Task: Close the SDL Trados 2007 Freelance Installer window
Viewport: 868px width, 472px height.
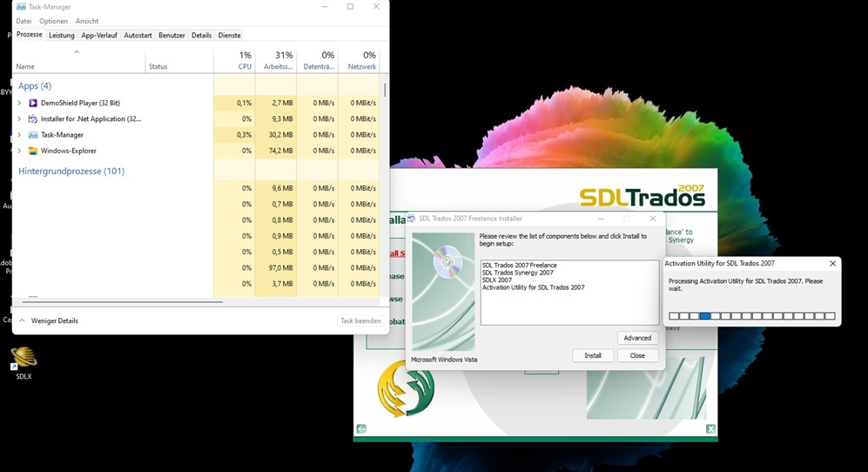Action: tap(653, 219)
